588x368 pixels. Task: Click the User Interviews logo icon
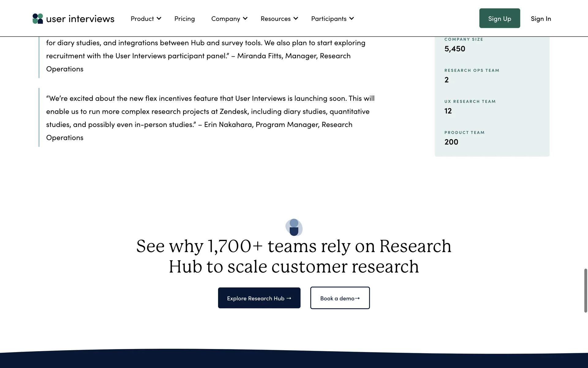coord(38,19)
